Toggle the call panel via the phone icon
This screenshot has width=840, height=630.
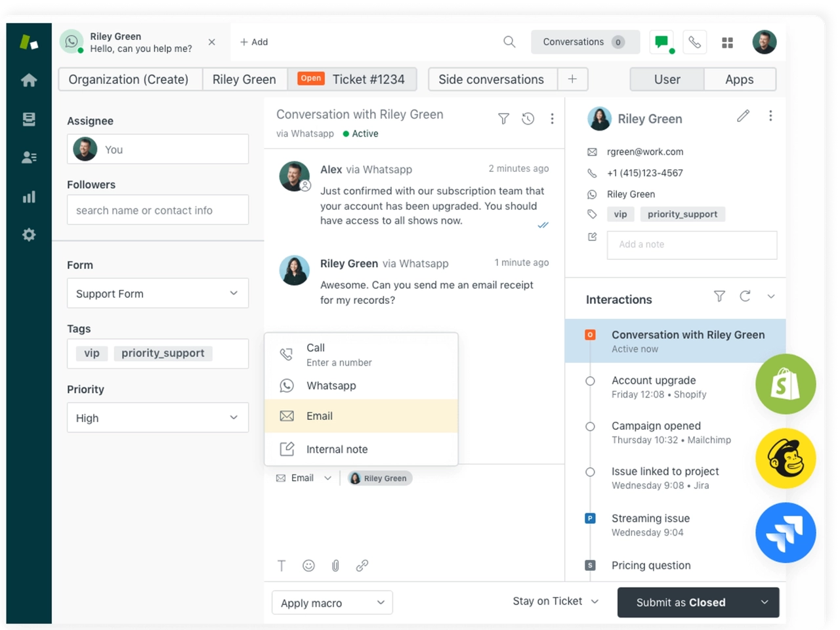pyautogui.click(x=694, y=41)
